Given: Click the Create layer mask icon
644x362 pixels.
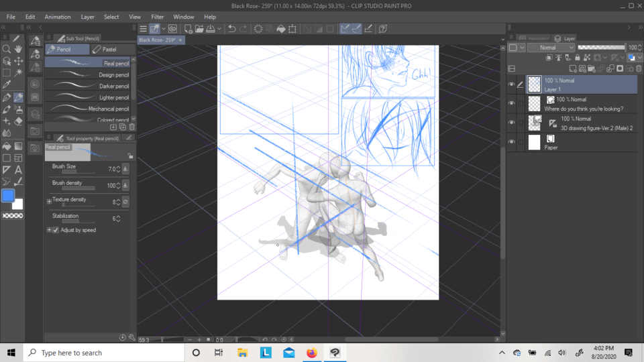Looking at the screenshot, I should point(620,68).
